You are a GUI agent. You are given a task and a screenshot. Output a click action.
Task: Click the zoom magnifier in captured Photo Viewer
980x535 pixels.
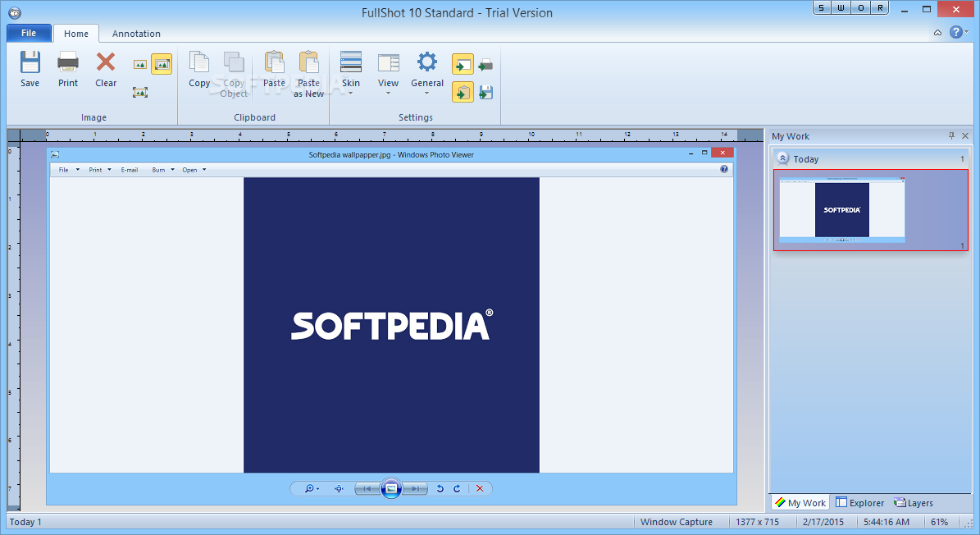point(310,489)
